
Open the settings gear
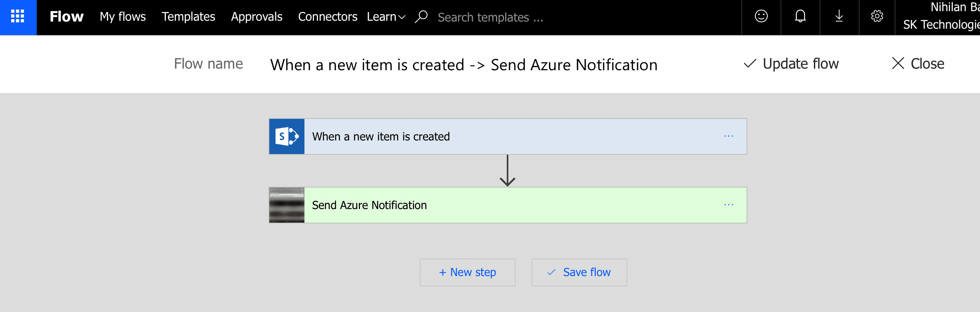tap(877, 16)
